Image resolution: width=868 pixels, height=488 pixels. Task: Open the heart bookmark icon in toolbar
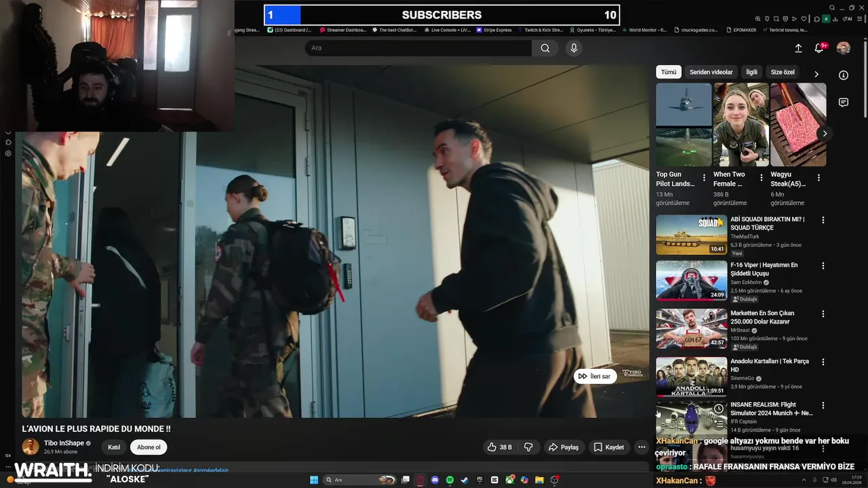click(x=804, y=18)
